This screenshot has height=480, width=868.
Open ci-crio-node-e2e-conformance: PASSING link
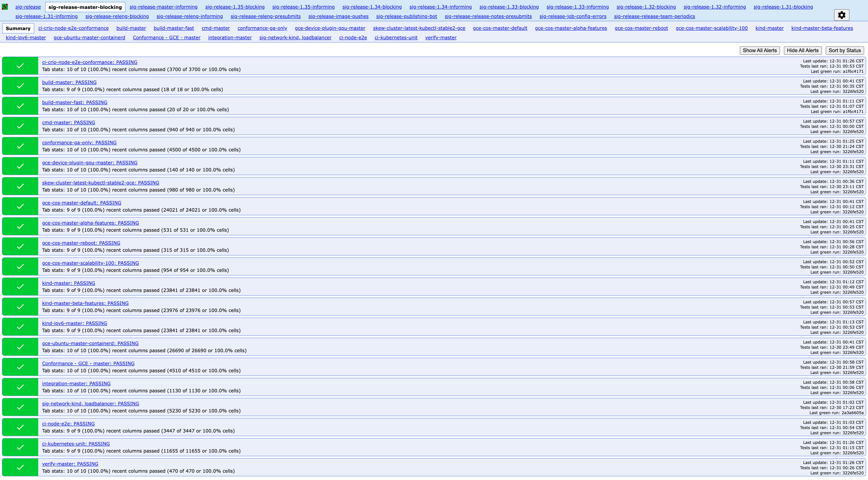(90, 62)
